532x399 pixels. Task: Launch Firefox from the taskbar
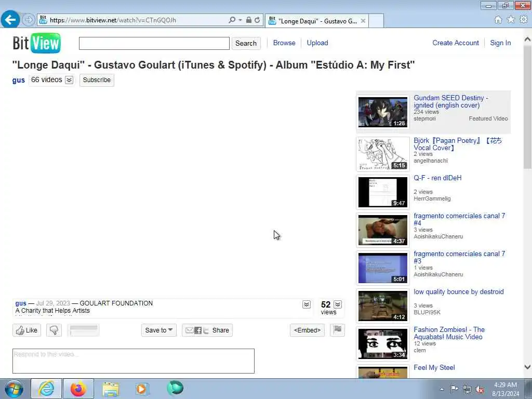pos(78,389)
